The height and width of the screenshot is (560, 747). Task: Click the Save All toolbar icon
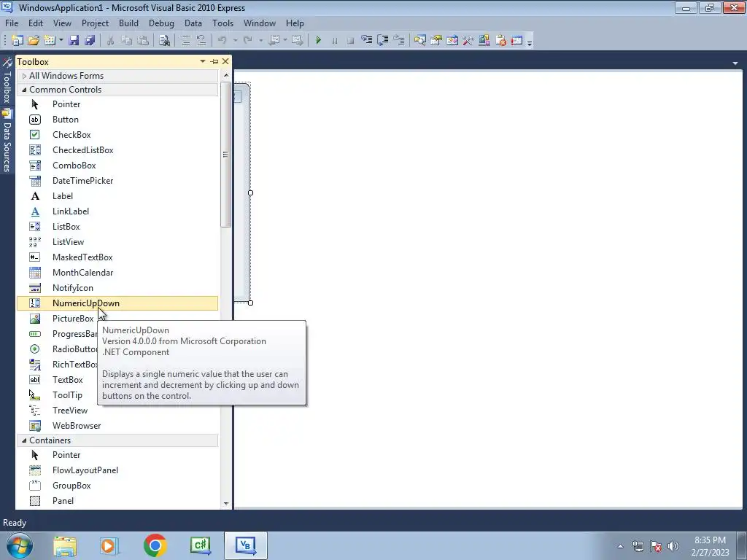pyautogui.click(x=90, y=41)
